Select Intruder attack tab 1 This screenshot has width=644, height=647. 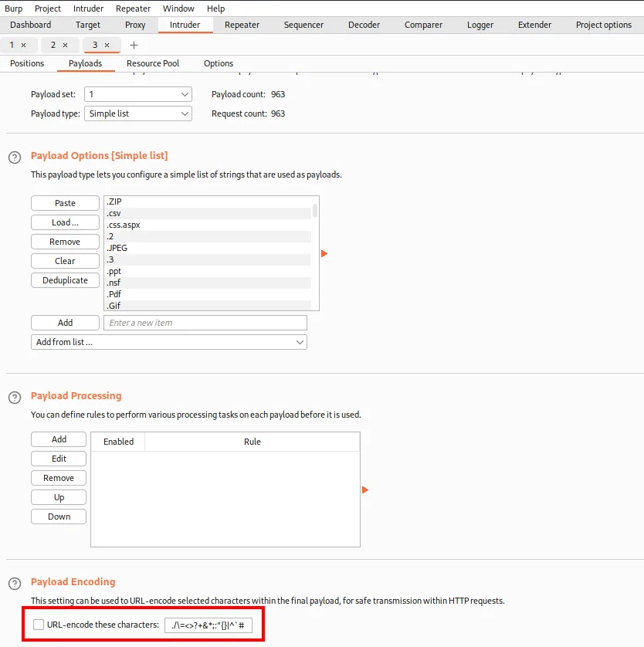pos(12,45)
